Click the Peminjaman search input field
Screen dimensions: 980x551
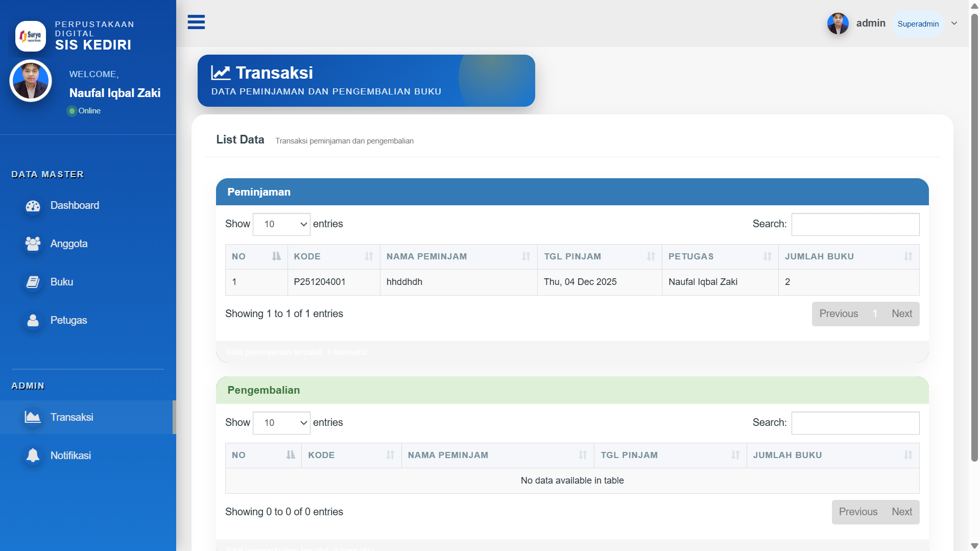(855, 224)
